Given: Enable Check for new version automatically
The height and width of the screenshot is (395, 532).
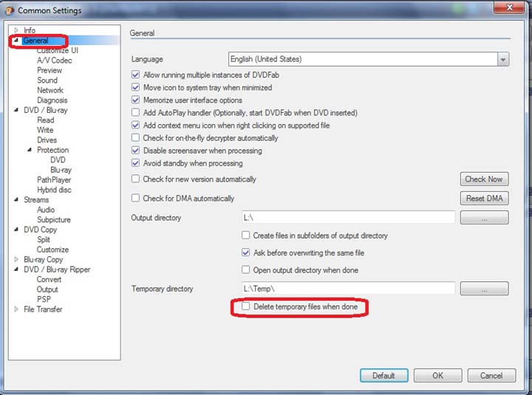Looking at the screenshot, I should (135, 179).
